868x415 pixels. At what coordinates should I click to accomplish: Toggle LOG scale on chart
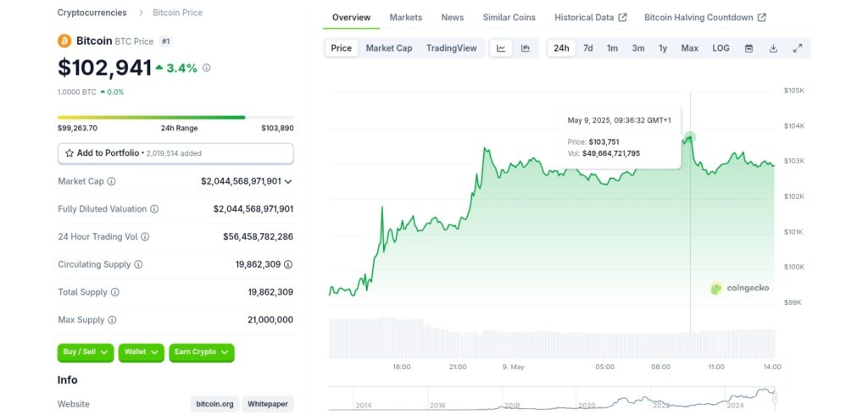[x=721, y=48]
